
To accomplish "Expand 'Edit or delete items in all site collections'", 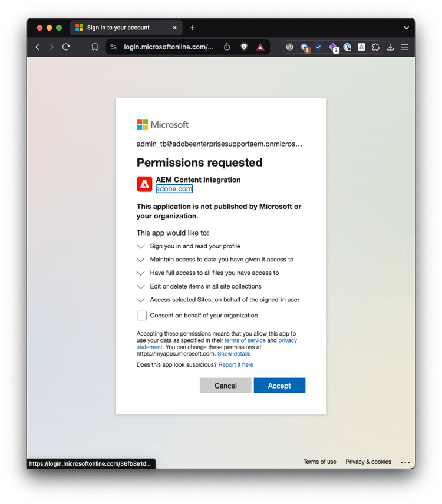I will (x=199, y=286).
